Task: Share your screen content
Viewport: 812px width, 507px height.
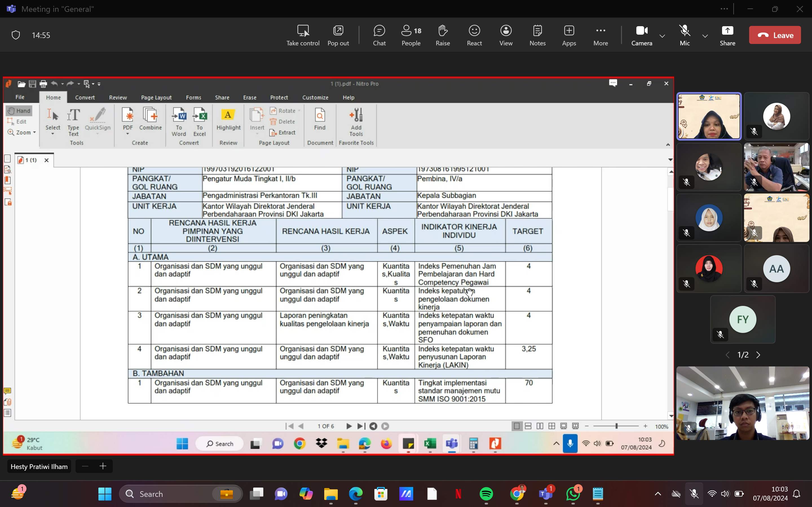Action: 727,35
